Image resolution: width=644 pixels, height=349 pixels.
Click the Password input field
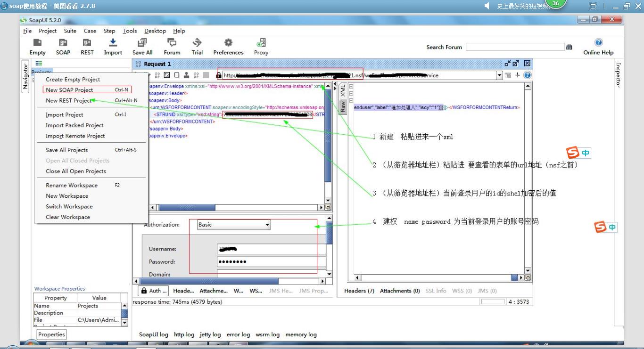point(271,262)
